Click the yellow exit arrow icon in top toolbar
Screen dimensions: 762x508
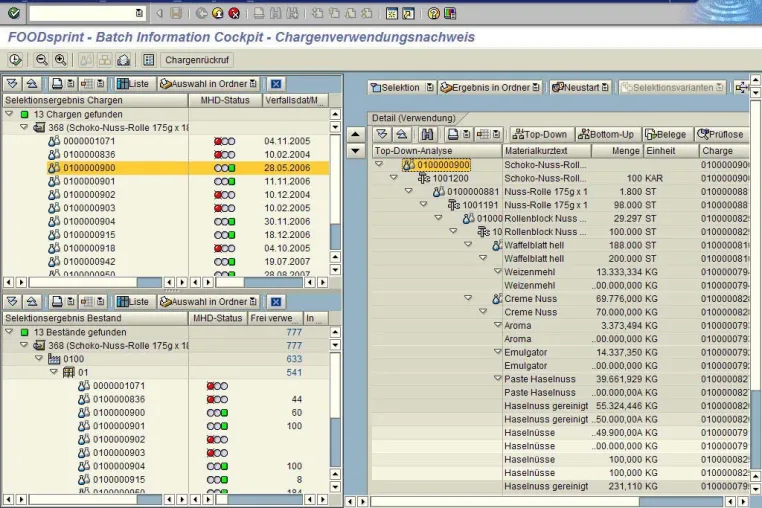pyautogui.click(x=218, y=14)
